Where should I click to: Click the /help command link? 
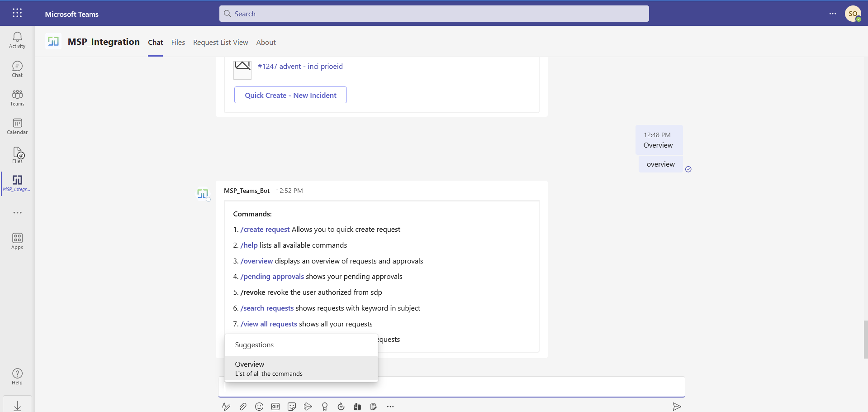(249, 245)
